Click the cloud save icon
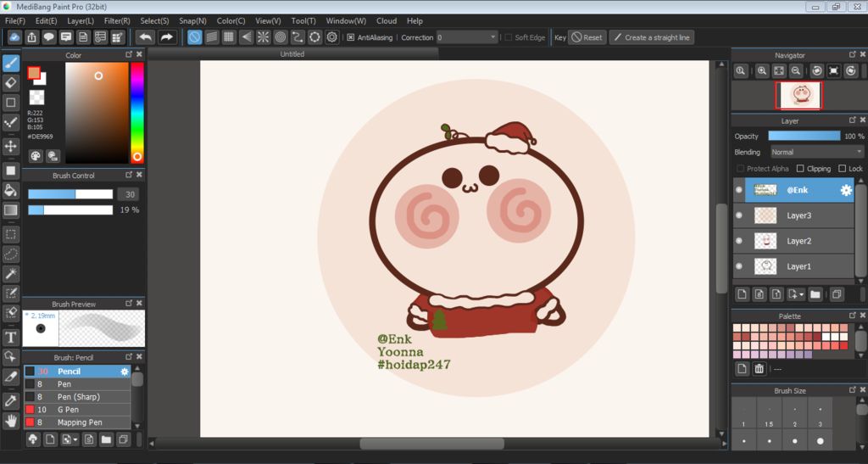Viewport: 868px width, 464px height. tap(14, 37)
